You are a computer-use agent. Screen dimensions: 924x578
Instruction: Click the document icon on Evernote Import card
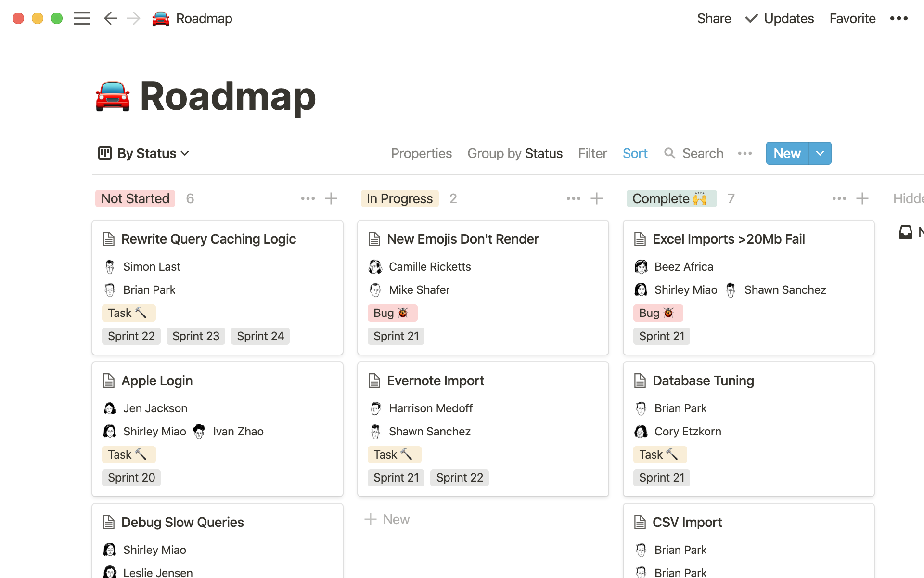pyautogui.click(x=374, y=380)
